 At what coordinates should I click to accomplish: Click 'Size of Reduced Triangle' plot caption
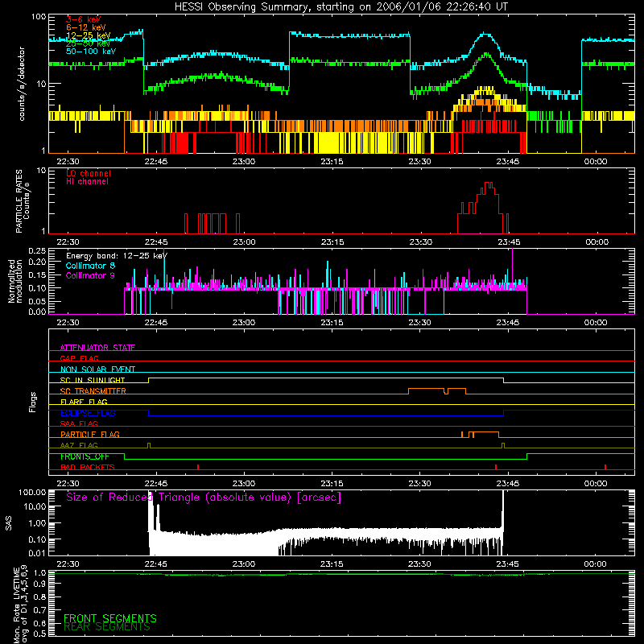click(204, 497)
